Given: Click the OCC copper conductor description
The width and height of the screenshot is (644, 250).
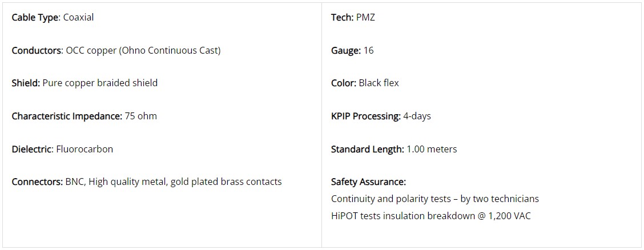Looking at the screenshot, I should coord(143,50).
